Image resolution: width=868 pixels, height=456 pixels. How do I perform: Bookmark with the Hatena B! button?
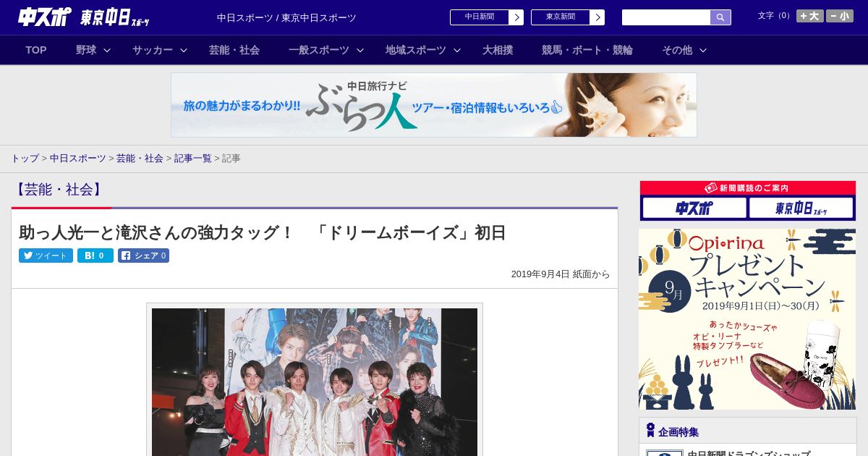click(x=95, y=256)
